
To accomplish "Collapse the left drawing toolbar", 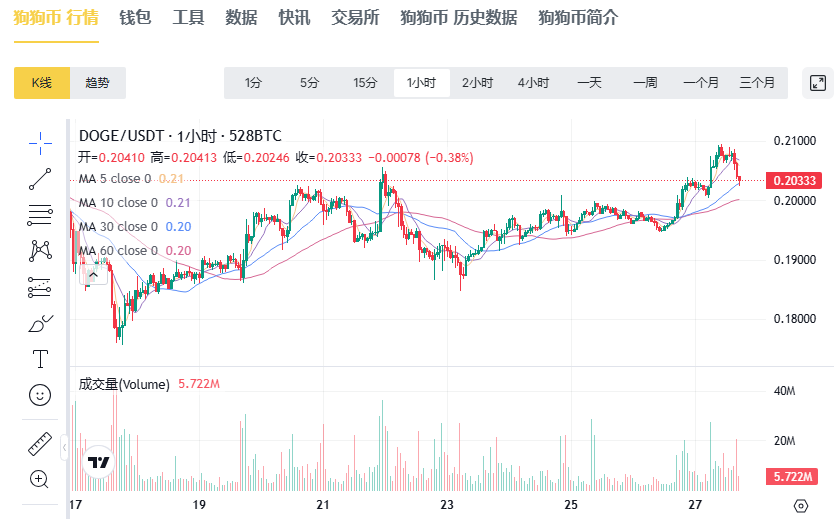I will pos(65,446).
